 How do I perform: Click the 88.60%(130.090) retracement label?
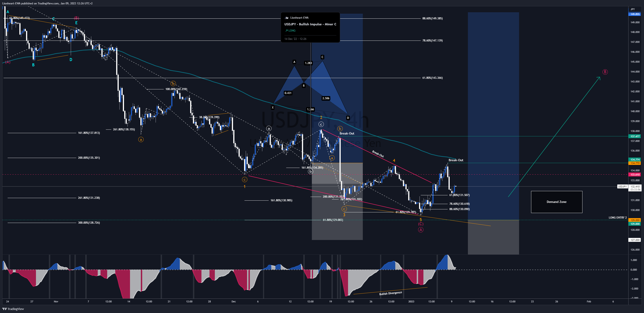[x=459, y=209]
